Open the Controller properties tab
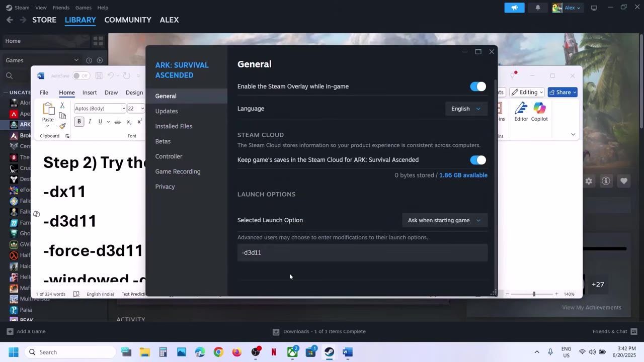644x362 pixels. (169, 156)
